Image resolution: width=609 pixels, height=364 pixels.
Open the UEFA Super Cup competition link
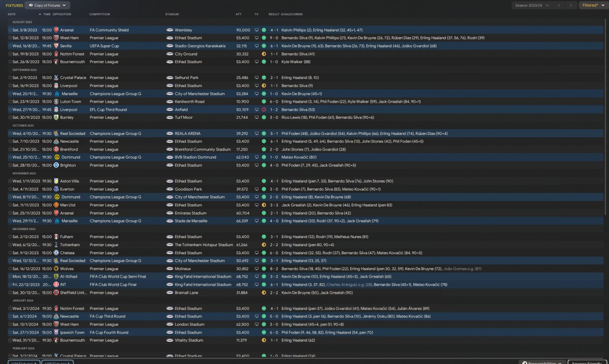(104, 46)
